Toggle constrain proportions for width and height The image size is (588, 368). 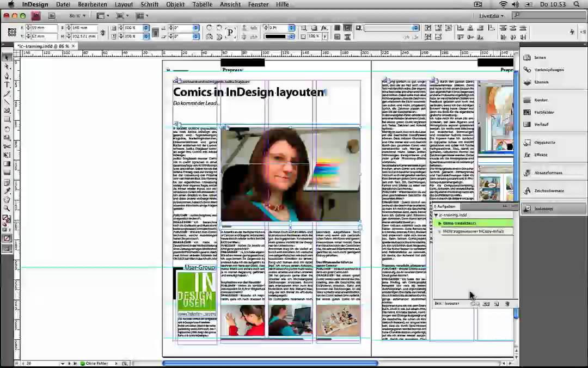[103, 32]
